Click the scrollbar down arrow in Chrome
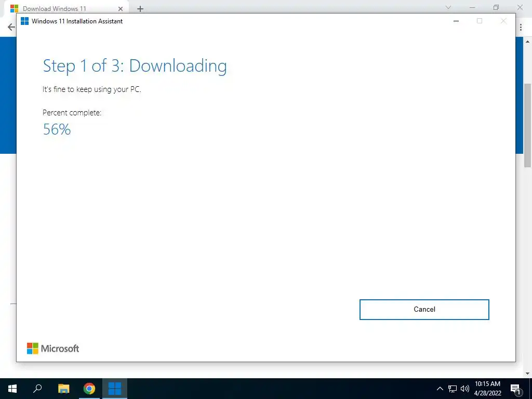This screenshot has height=399, width=532. pyautogui.click(x=528, y=374)
